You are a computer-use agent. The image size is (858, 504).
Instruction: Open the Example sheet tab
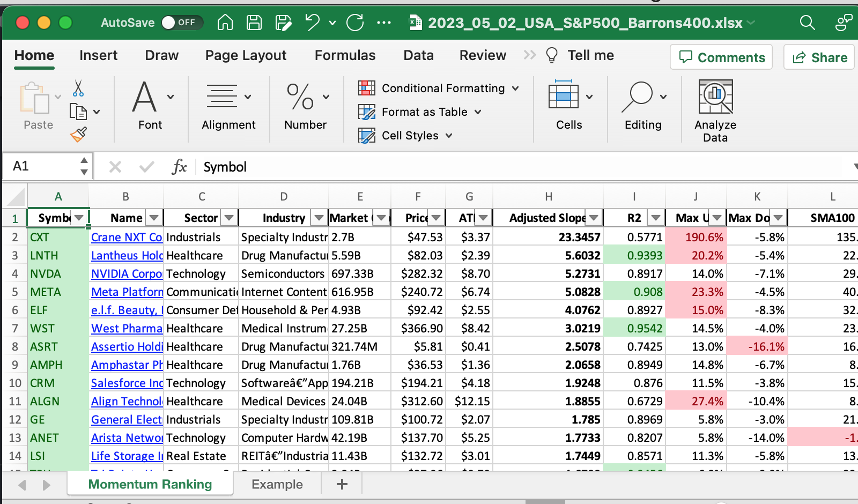coord(277,484)
